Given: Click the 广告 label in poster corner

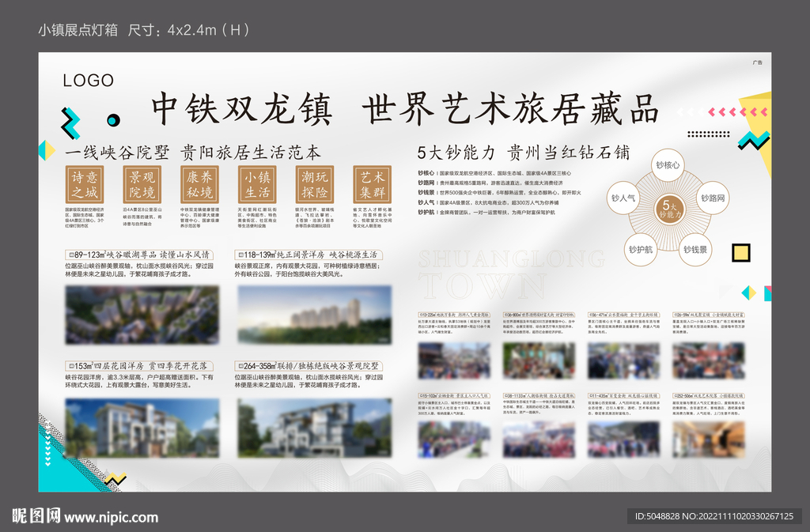Looking at the screenshot, I should [757, 62].
